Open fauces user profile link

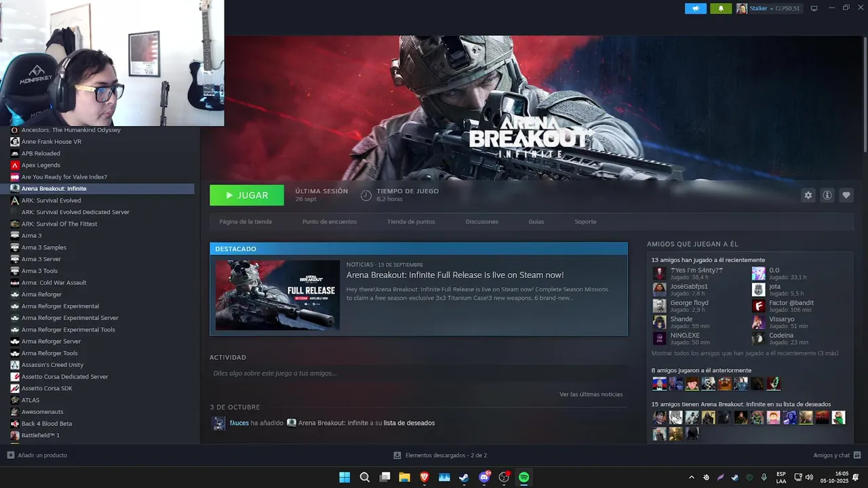coord(239,423)
